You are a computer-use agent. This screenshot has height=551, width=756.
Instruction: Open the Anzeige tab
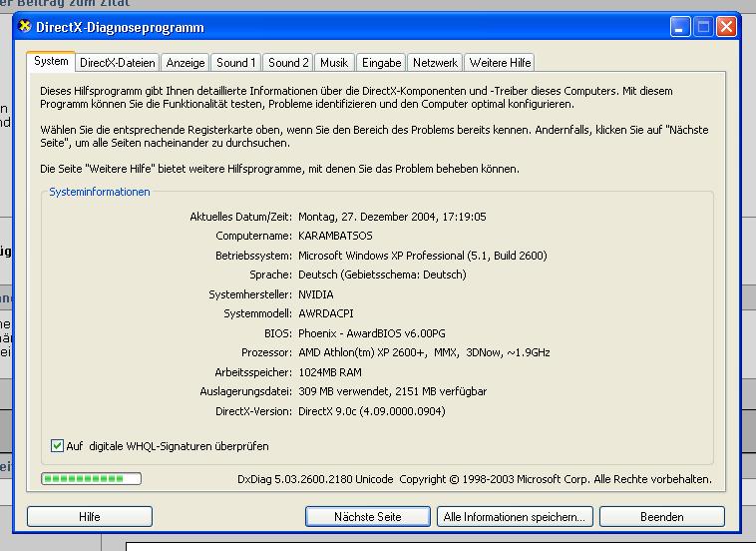(x=186, y=63)
